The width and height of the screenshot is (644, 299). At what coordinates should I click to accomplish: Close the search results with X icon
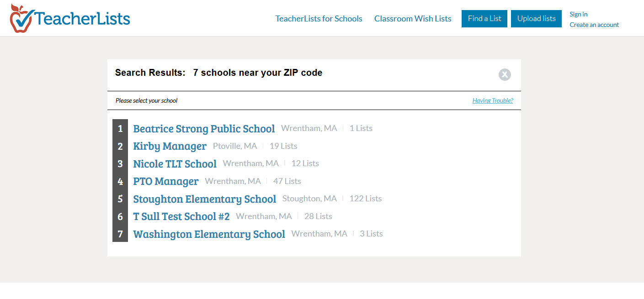pos(505,74)
